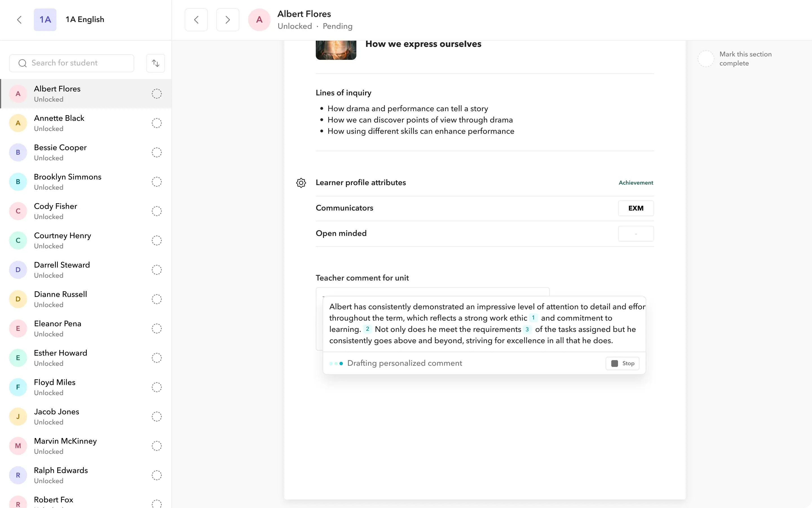
Task: Click Ralph Edwards' avatar
Action: [x=18, y=475]
